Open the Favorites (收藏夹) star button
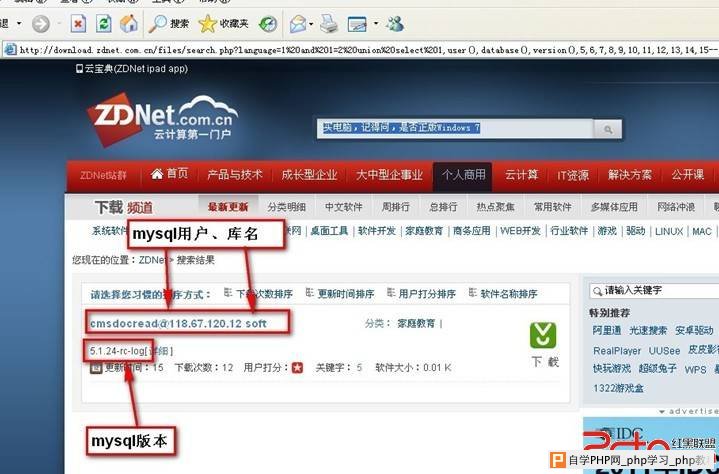 [x=223, y=24]
